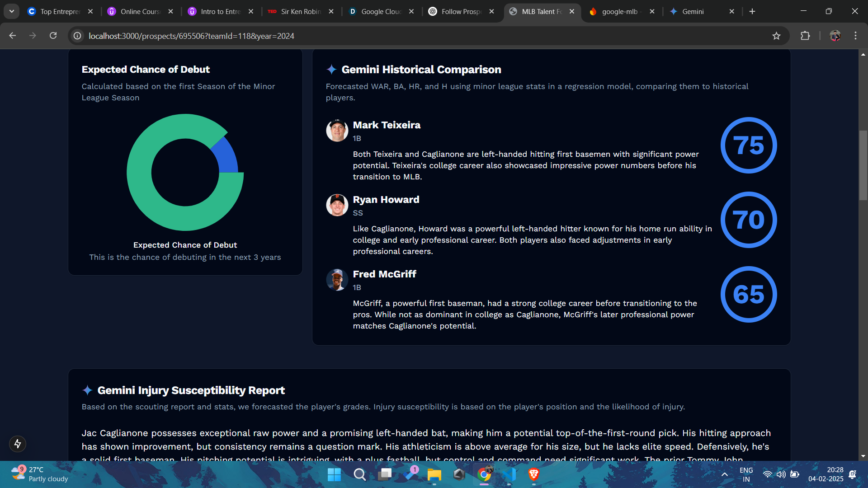Click the address bar URL
The height and width of the screenshot is (488, 868).
click(x=191, y=36)
